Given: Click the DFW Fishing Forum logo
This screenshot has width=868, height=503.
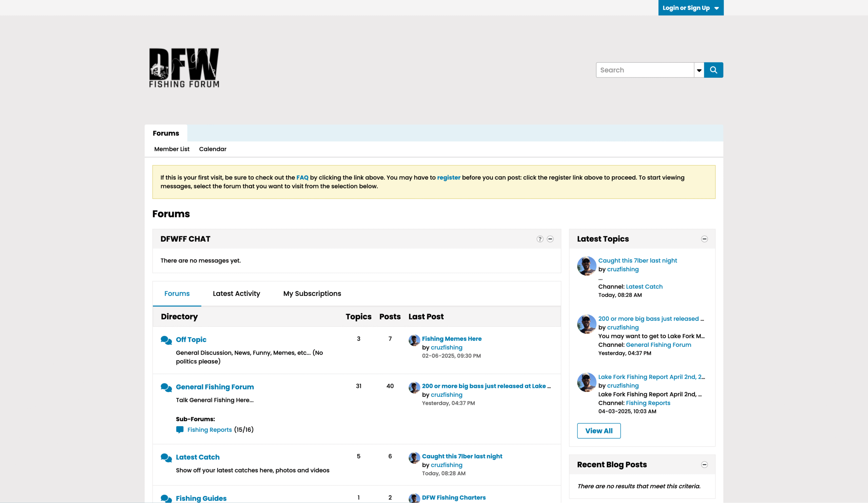Looking at the screenshot, I should pos(184,68).
